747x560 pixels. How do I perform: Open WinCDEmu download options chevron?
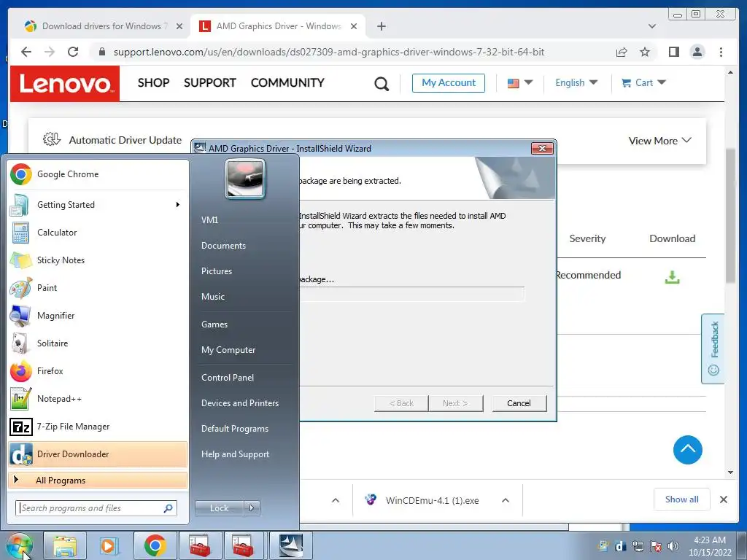(506, 500)
